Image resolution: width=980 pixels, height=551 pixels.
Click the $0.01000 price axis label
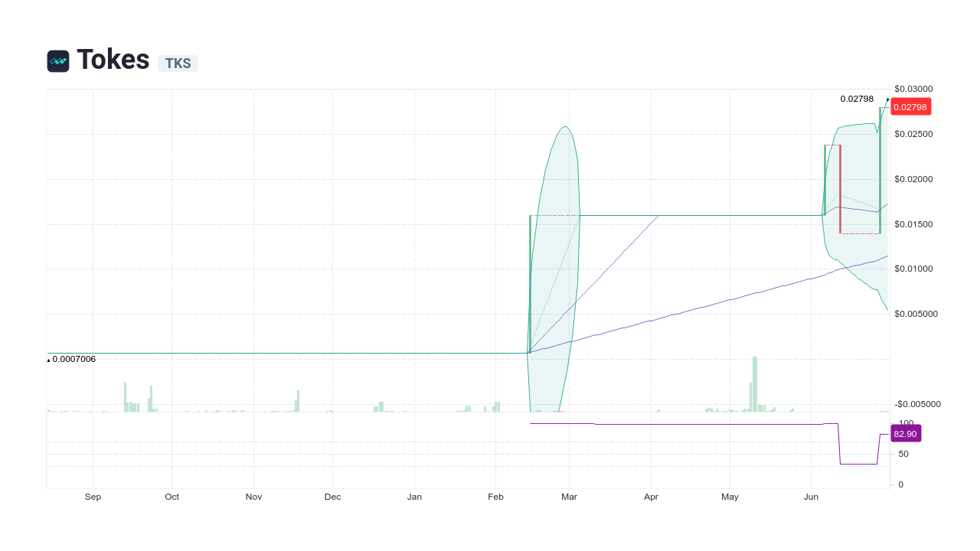pyautogui.click(x=913, y=269)
